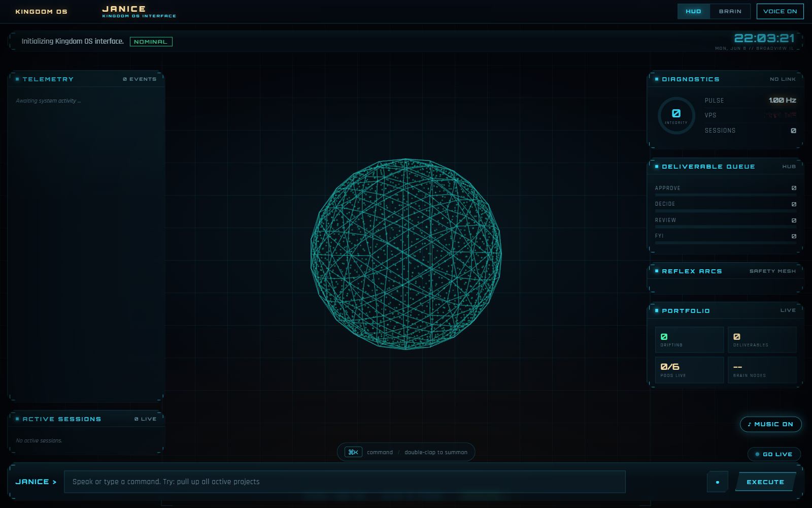Screen dimensions: 812x508
Task: Click the 0 LIVE counter in Active Sessions
Action: 145,419
